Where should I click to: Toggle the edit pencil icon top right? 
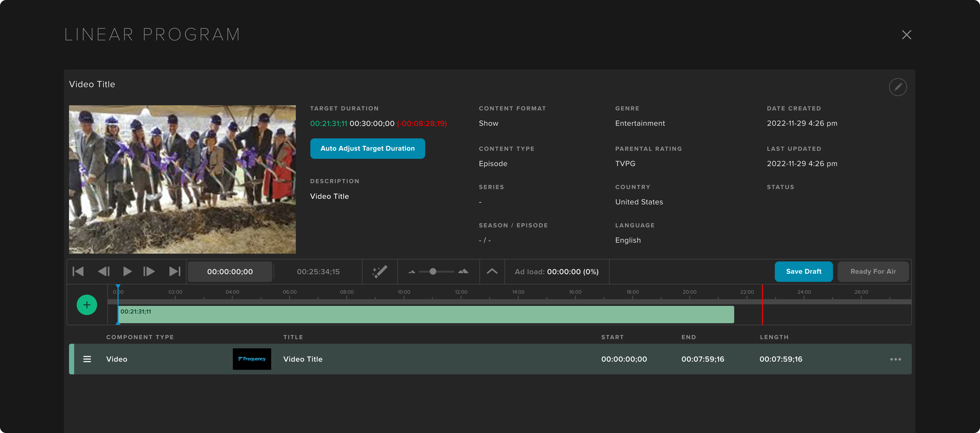898,87
